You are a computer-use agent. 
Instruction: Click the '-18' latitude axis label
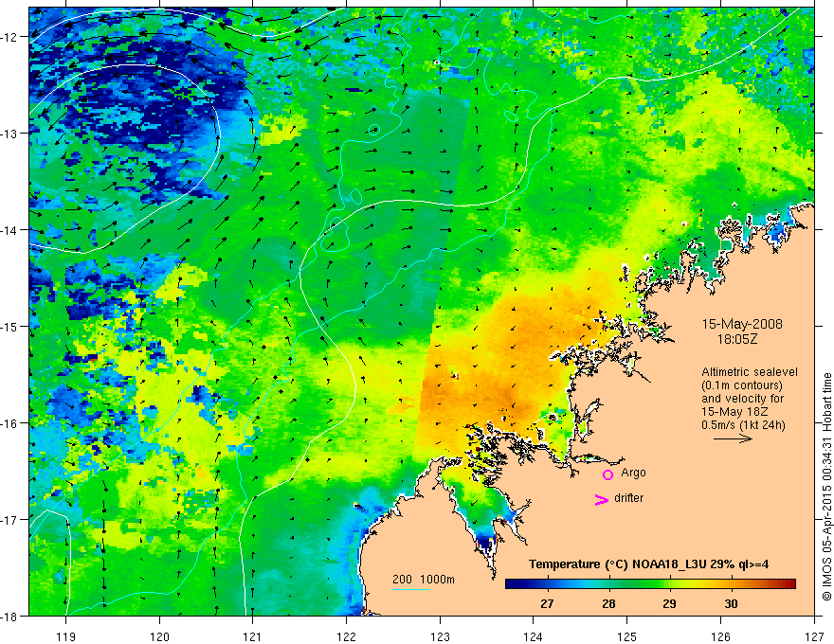[x=9, y=617]
